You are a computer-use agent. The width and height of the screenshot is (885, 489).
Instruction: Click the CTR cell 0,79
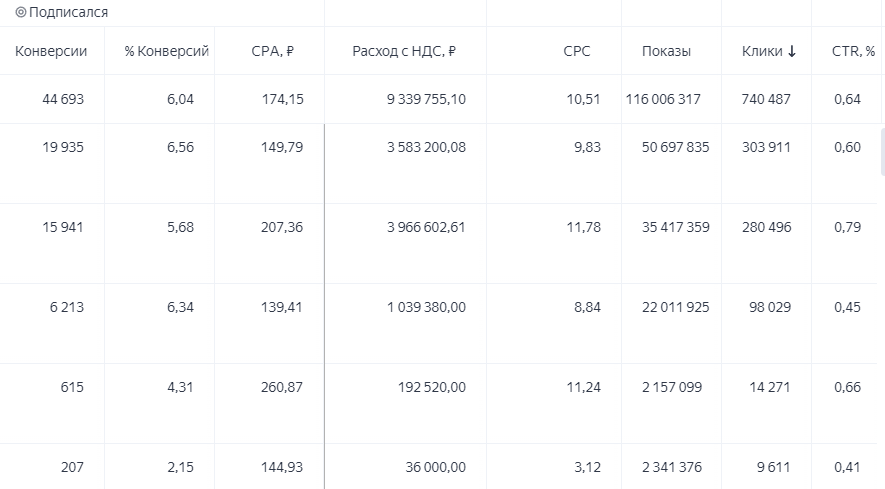click(x=847, y=227)
